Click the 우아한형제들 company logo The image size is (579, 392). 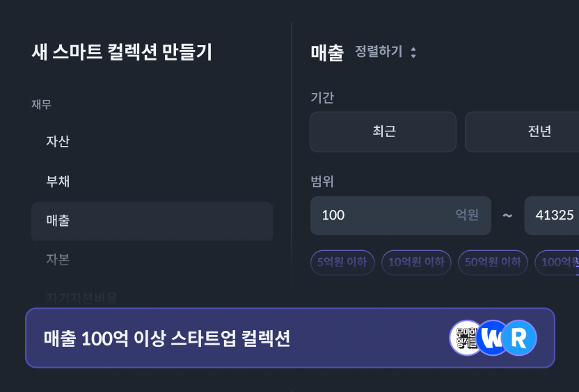click(x=465, y=338)
